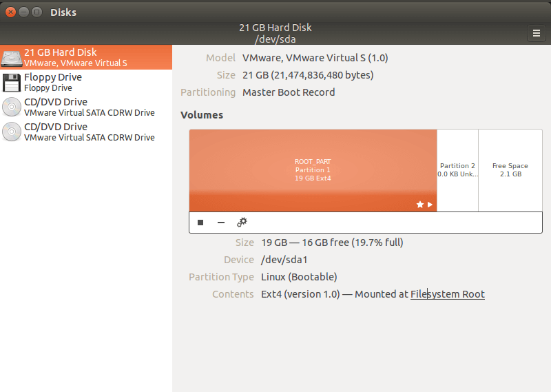The height and width of the screenshot is (392, 551).
Task: Select the 21 GB Hard Disk icon
Action: pyautogui.click(x=12, y=58)
